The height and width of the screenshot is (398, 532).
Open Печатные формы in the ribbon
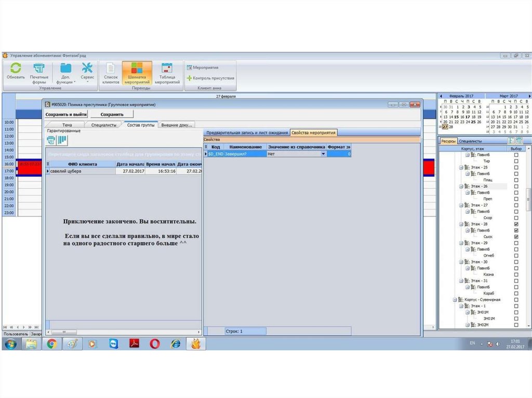point(38,73)
